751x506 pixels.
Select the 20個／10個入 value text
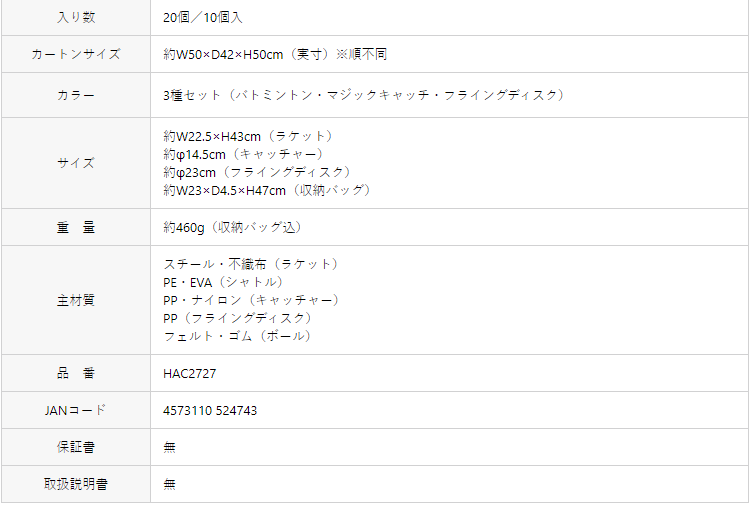coord(203,18)
